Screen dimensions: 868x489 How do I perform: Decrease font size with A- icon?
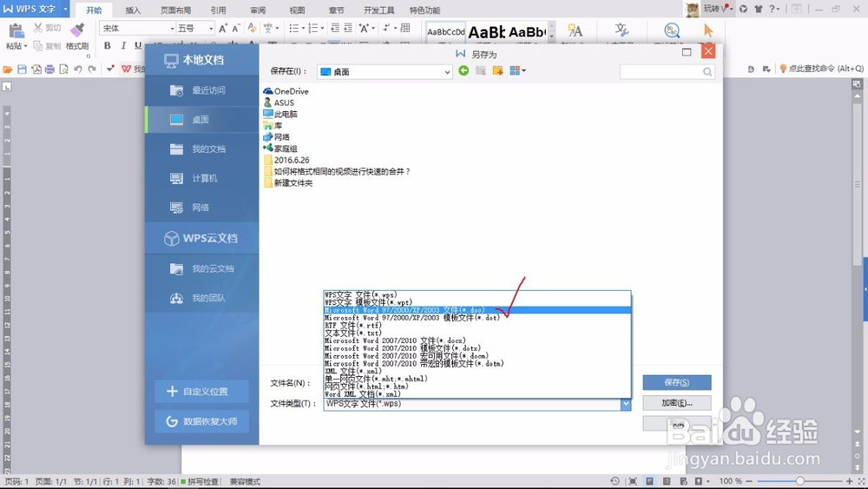tap(236, 29)
